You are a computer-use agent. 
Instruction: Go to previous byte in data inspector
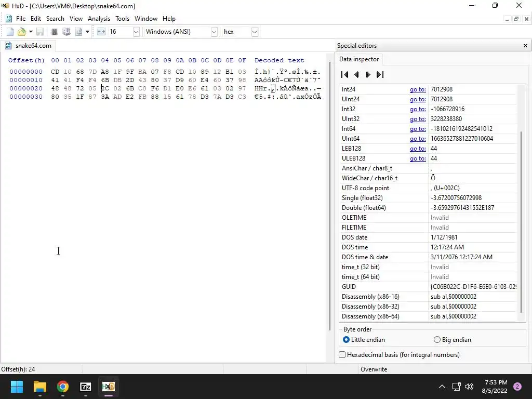pos(356,75)
